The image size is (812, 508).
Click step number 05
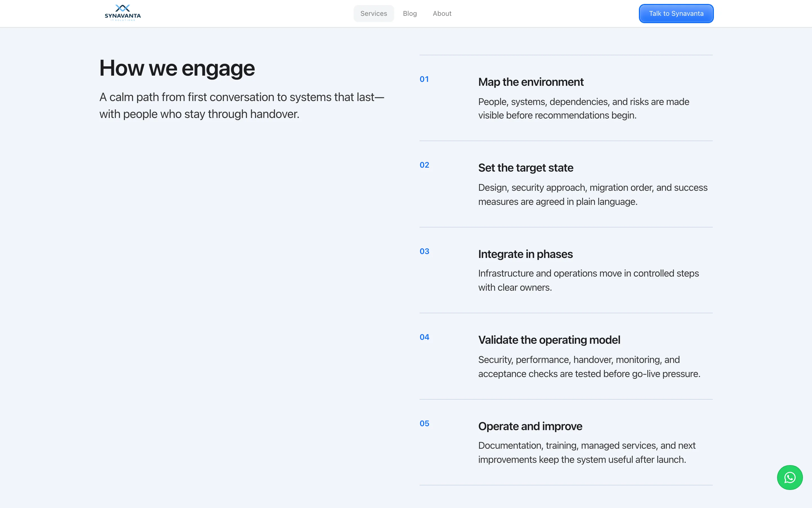[424, 423]
